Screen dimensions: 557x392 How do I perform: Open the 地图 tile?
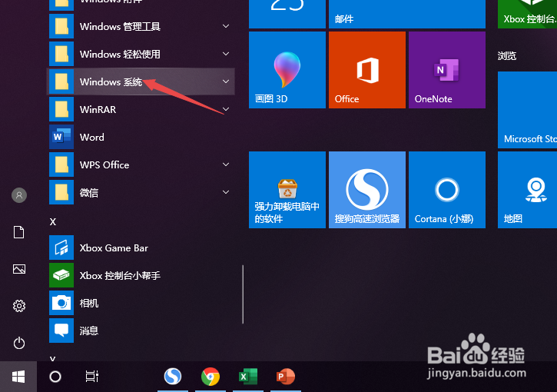(x=527, y=190)
